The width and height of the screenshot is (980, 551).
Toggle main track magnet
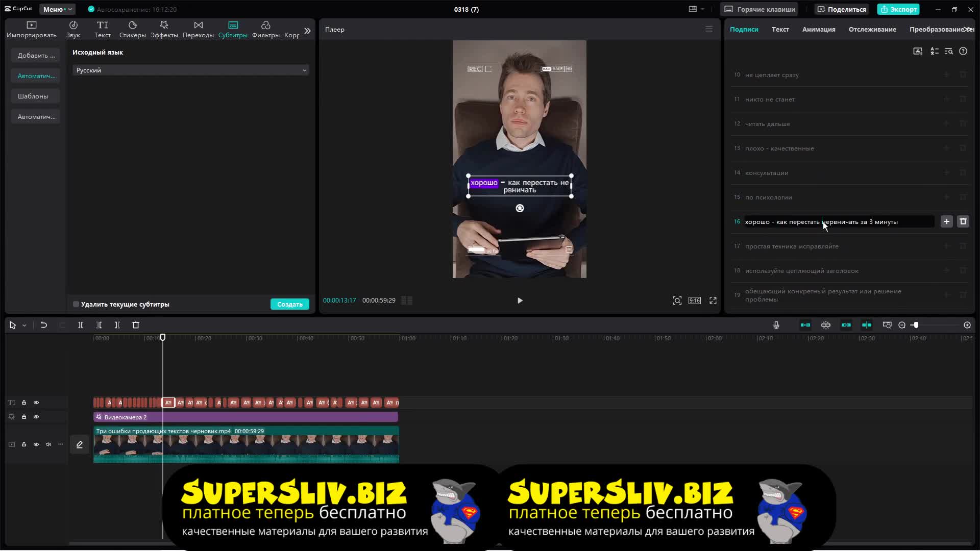805,325
